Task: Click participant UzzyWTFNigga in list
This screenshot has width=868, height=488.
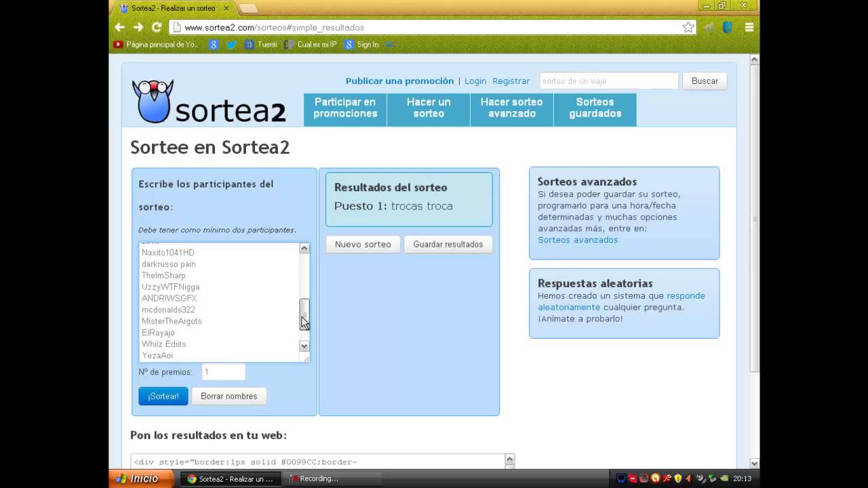Action: click(170, 287)
